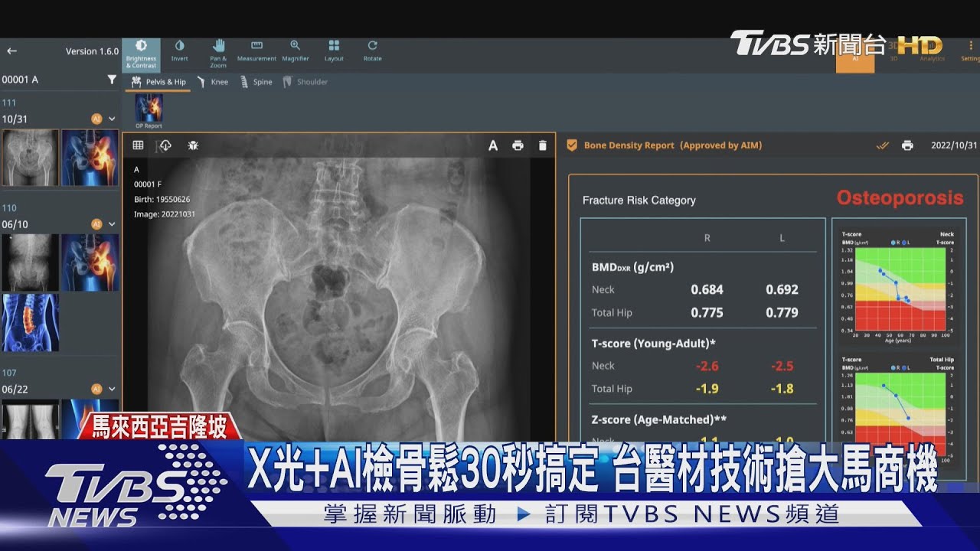Click the right total hip T-score -1.9
Image resolution: width=980 pixels, height=551 pixels.
click(x=707, y=389)
